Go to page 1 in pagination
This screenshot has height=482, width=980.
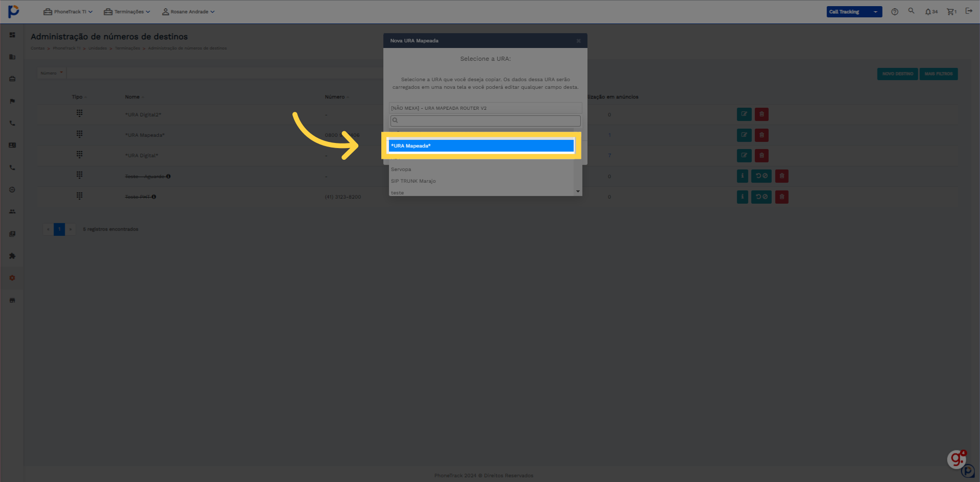pyautogui.click(x=59, y=229)
